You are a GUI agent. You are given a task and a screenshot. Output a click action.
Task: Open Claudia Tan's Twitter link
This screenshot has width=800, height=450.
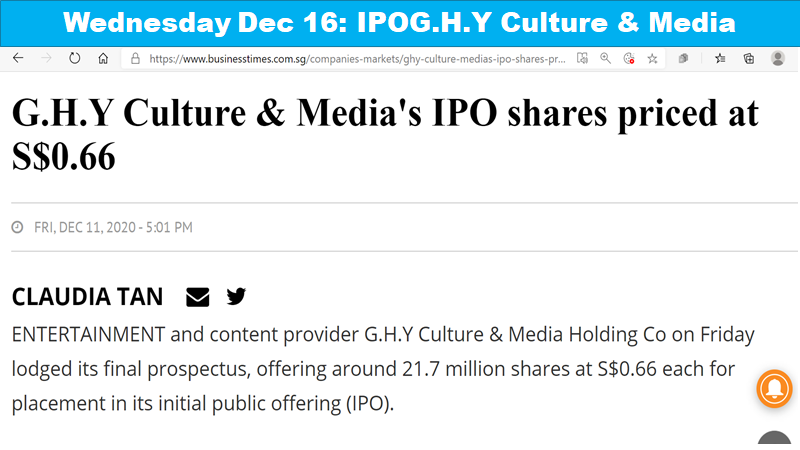pos(236,296)
